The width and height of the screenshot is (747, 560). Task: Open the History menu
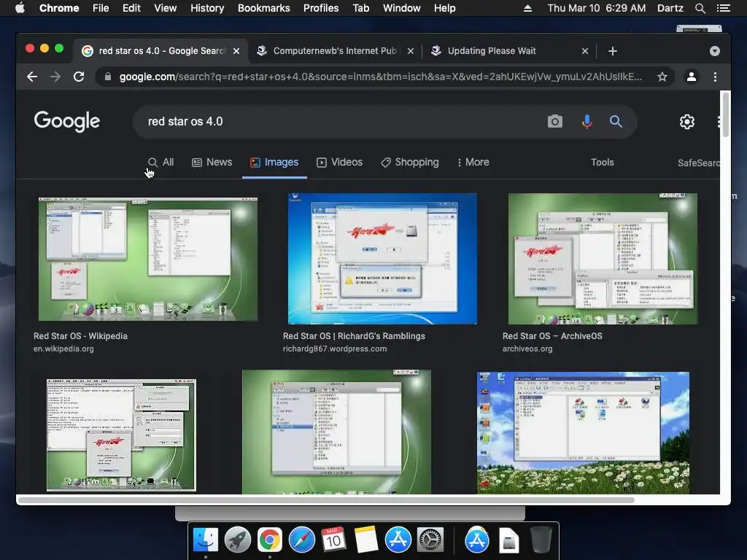[207, 8]
